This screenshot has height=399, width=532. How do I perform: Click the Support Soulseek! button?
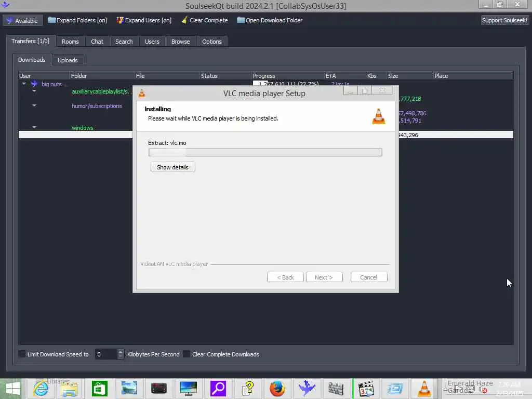pos(504,20)
